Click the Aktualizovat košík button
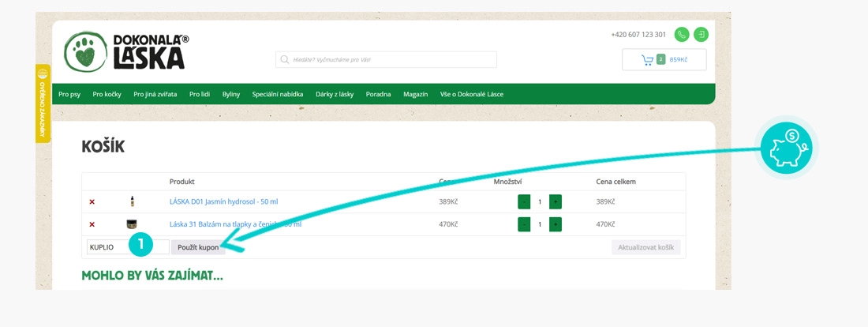This screenshot has width=868, height=327. point(646,247)
